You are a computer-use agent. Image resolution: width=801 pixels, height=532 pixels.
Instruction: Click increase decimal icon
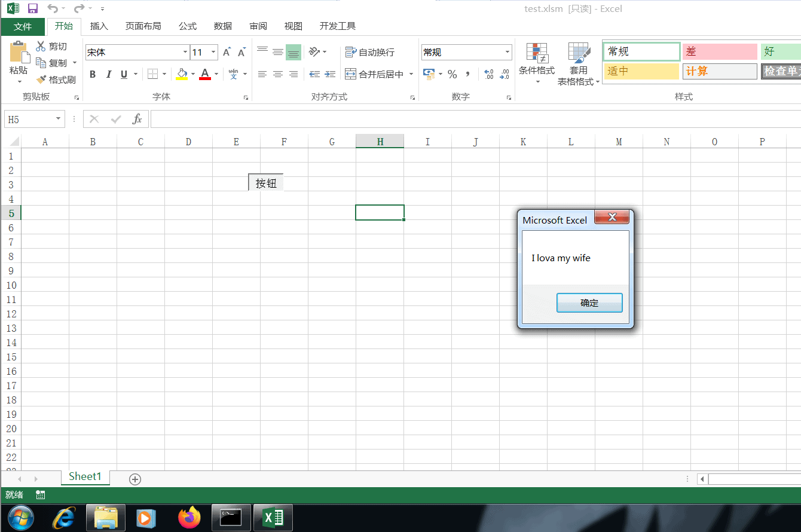489,74
